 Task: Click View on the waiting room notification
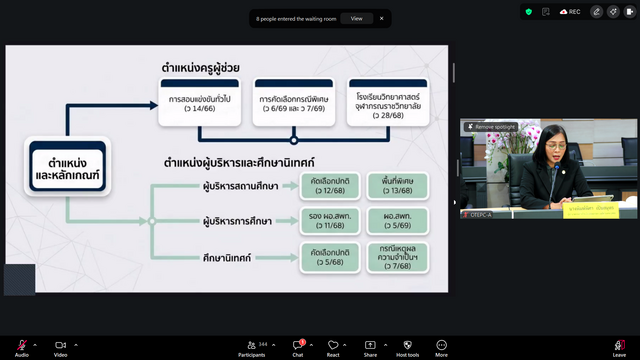[356, 19]
